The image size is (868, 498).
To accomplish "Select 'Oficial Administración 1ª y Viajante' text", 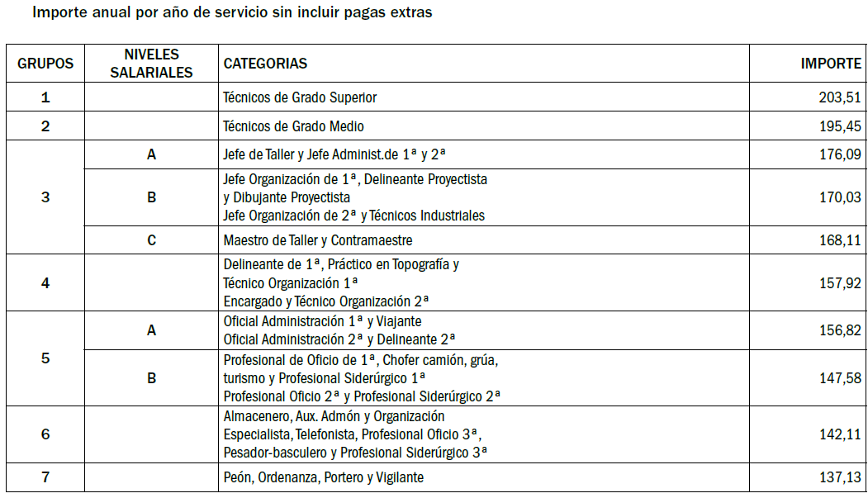I will pos(322,321).
